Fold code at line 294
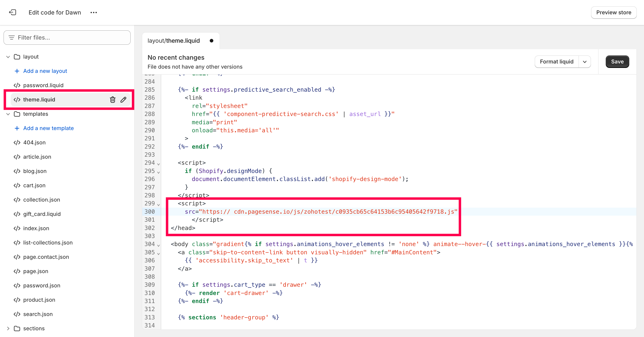Screen dimensions: 644x337 pyautogui.click(x=159, y=164)
